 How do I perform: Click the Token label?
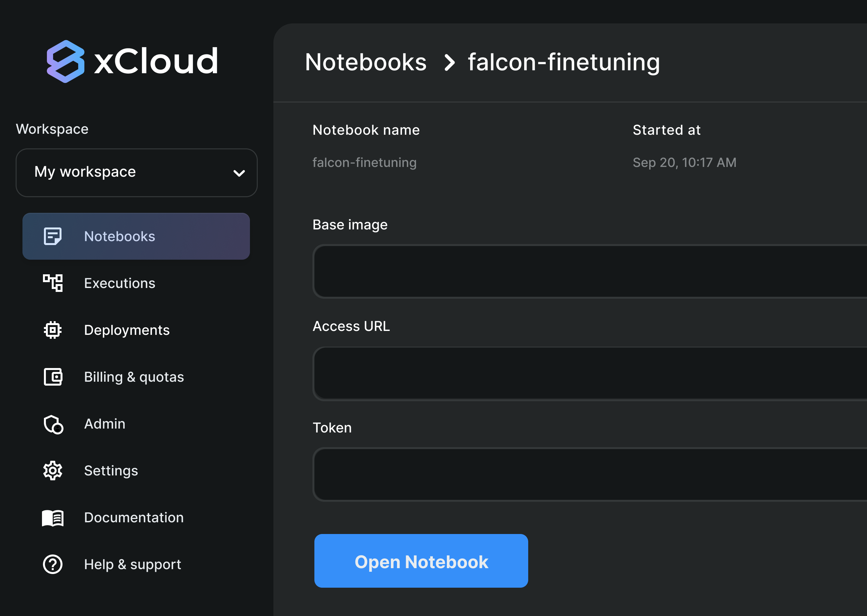pos(332,428)
